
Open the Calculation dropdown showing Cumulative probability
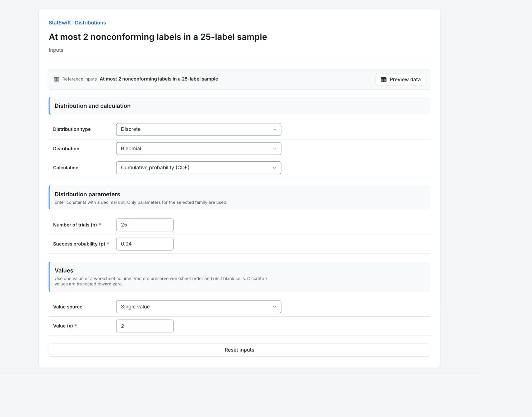(199, 168)
